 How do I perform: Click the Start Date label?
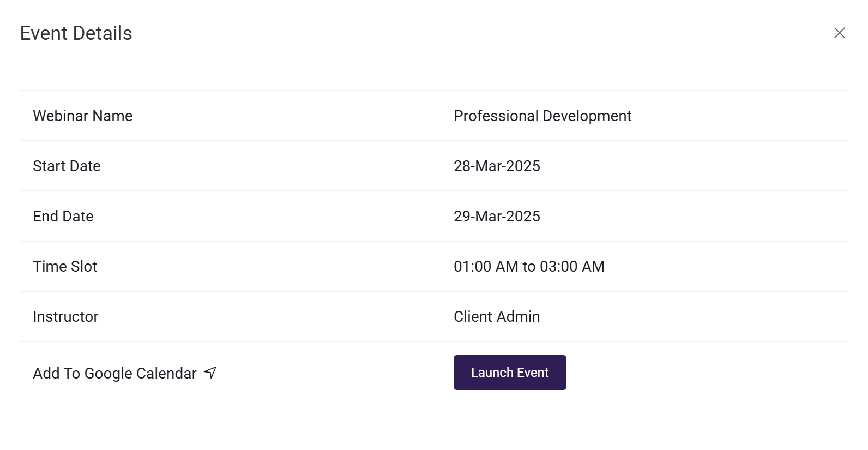pyautogui.click(x=67, y=166)
